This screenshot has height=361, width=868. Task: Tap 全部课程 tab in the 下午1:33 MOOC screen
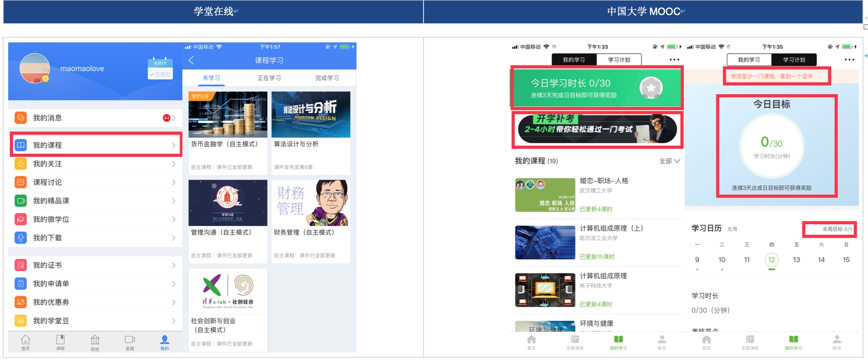pos(575,343)
